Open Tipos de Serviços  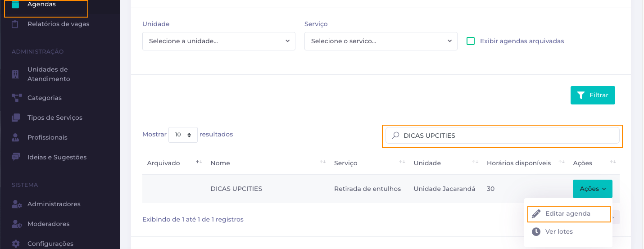coord(55,118)
